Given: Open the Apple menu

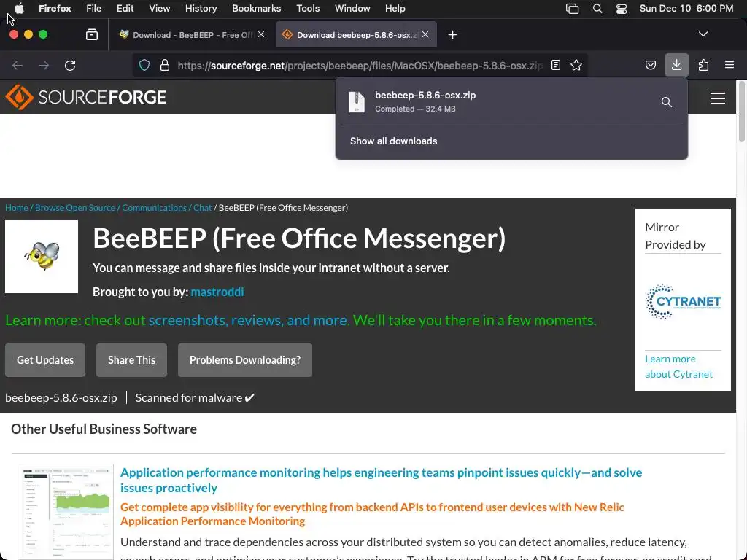Looking at the screenshot, I should click(19, 8).
